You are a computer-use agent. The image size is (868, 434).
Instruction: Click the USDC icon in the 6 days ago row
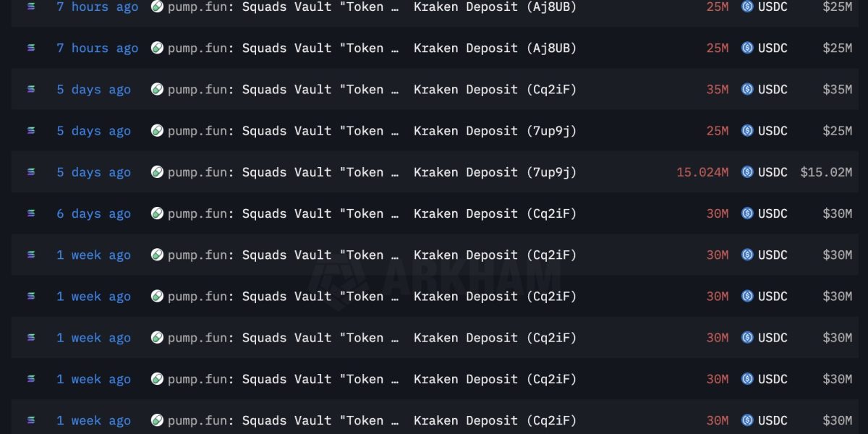[747, 213]
